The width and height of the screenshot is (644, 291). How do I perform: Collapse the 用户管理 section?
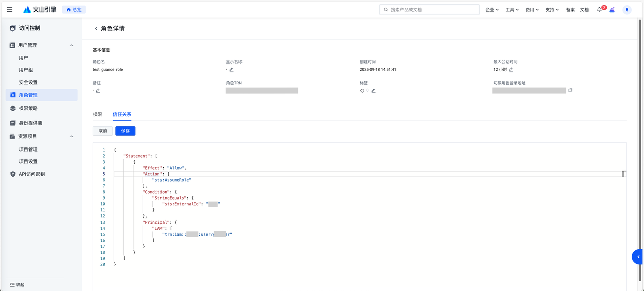(71, 45)
